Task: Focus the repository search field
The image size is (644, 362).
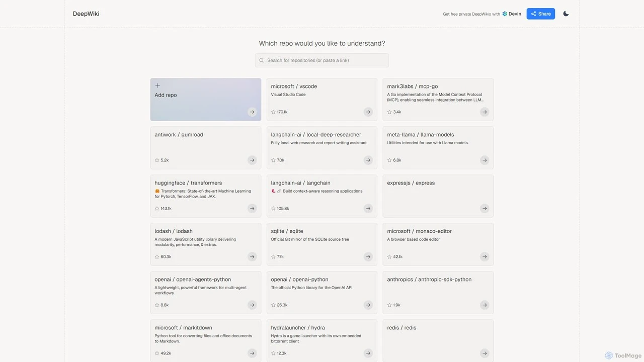Action: click(322, 60)
